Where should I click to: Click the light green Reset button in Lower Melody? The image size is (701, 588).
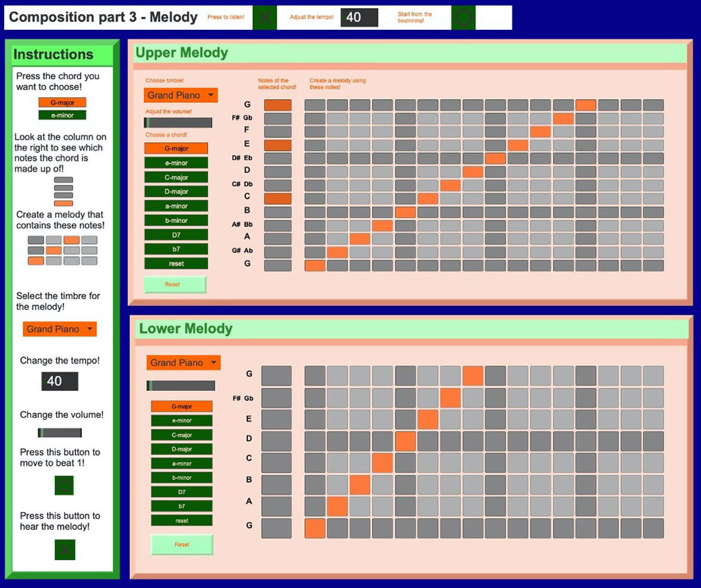[182, 544]
